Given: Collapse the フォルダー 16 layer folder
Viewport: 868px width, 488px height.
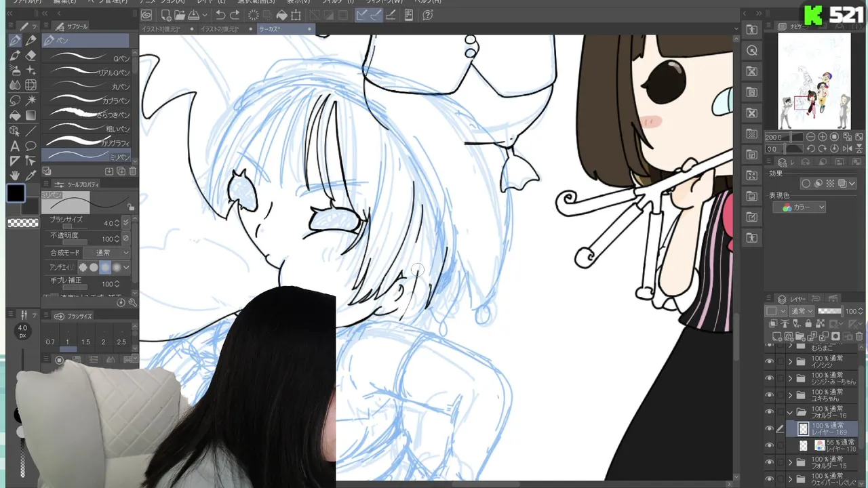Looking at the screenshot, I should pos(790,412).
